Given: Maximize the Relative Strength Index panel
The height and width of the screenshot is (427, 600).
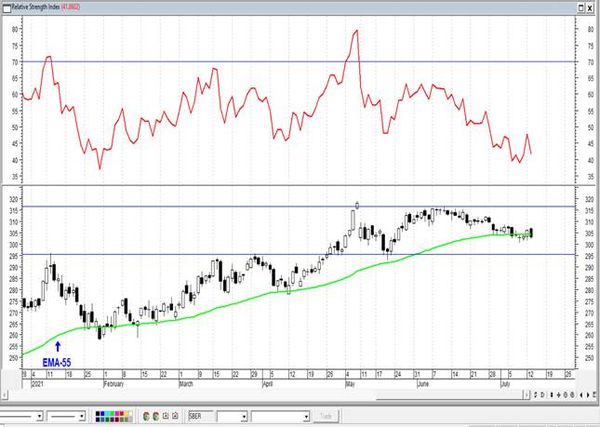Looking at the screenshot, I should 581,8.
